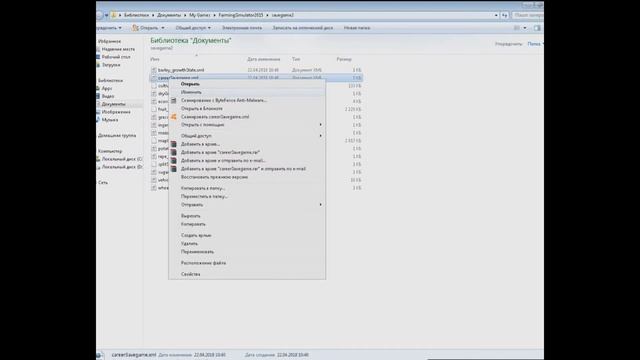Select Домашняя группа in sidebar

117,136
